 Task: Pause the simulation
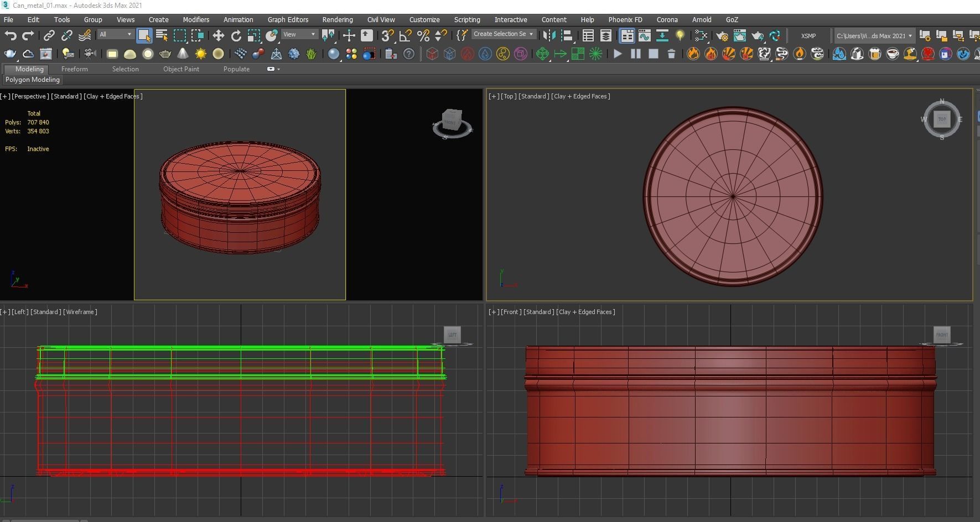(636, 54)
